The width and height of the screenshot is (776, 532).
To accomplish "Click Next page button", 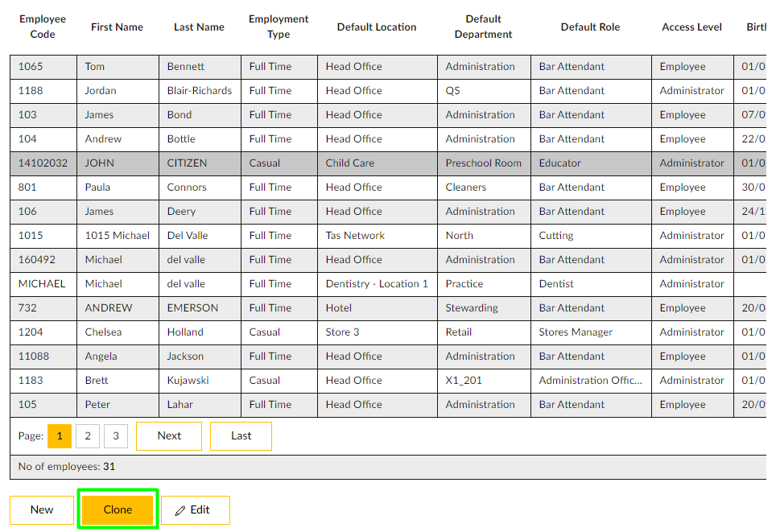I will coord(169,436).
